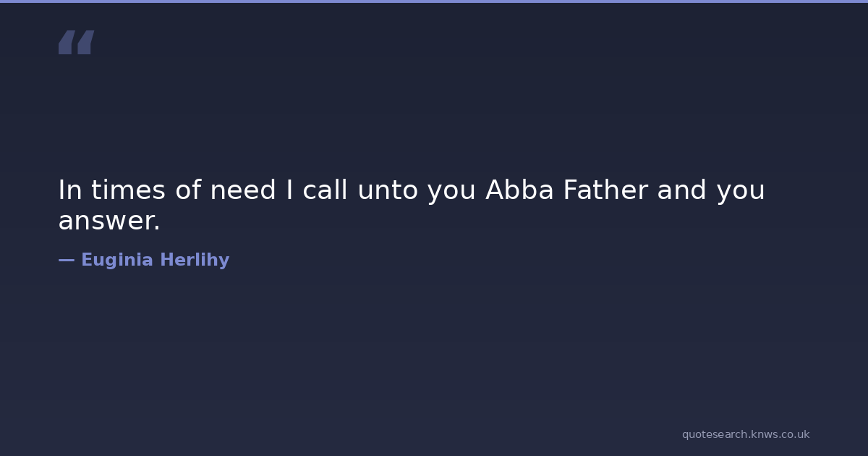The height and width of the screenshot is (456, 868).
Task: Click the surname "Herlihy"
Action: tap(195, 261)
